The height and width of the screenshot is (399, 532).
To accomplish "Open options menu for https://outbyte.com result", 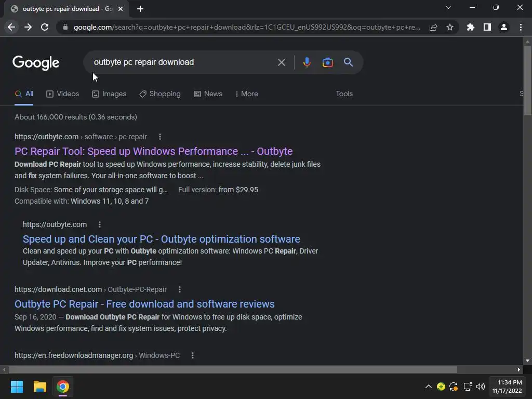I will 99,224.
